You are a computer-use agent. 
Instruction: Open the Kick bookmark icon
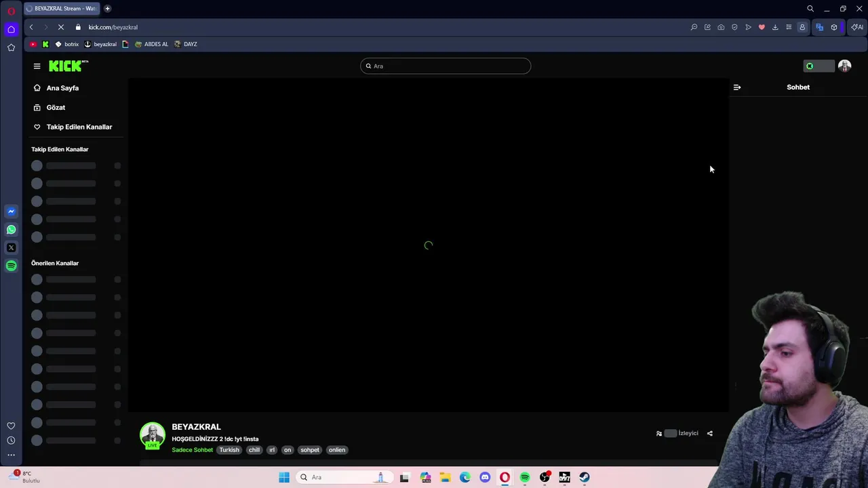45,44
